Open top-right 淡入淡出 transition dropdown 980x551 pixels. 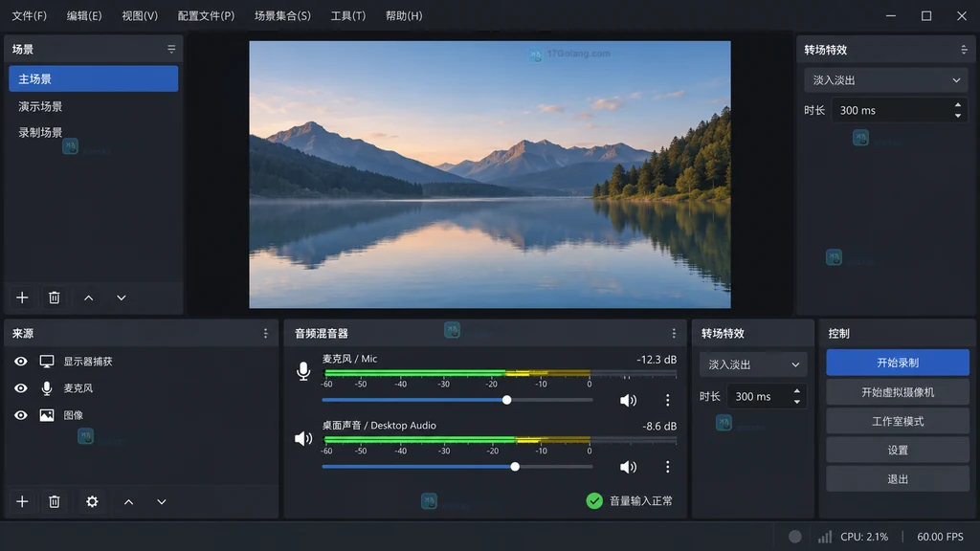coord(885,80)
